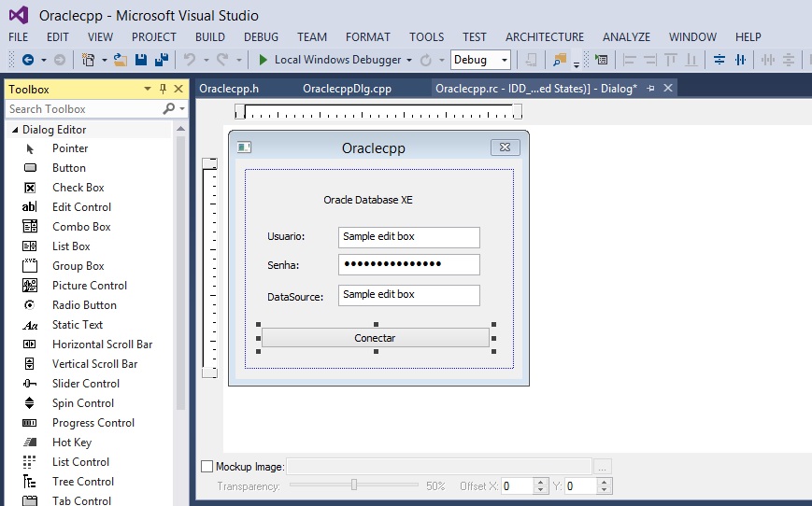Switch to the OraclecppDlg.cpp tab
Screen dimensions: 812x506
click(347, 89)
